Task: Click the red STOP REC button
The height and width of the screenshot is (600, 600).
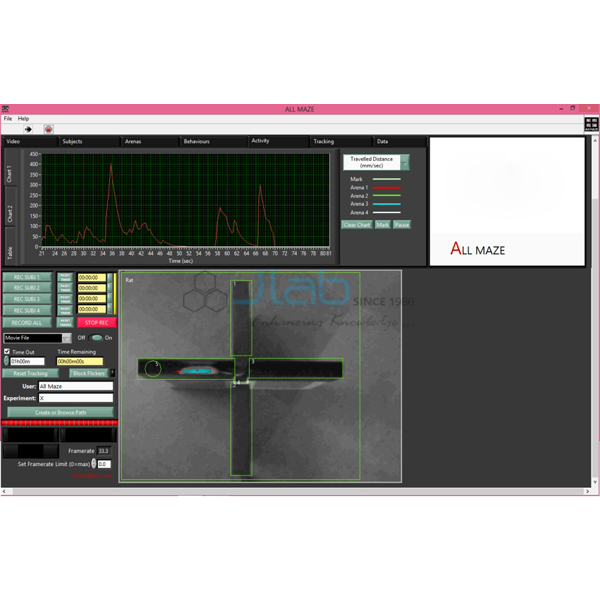Action: [x=96, y=323]
